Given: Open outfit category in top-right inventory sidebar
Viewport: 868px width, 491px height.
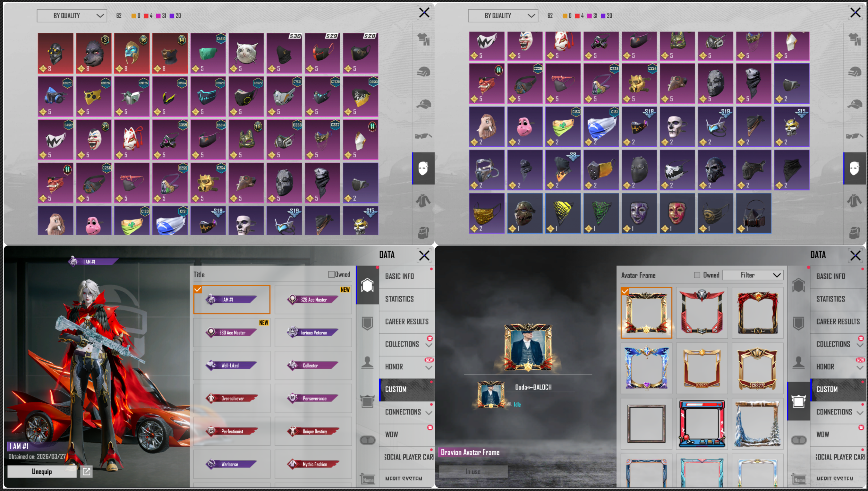Looking at the screenshot, I should click(855, 39).
